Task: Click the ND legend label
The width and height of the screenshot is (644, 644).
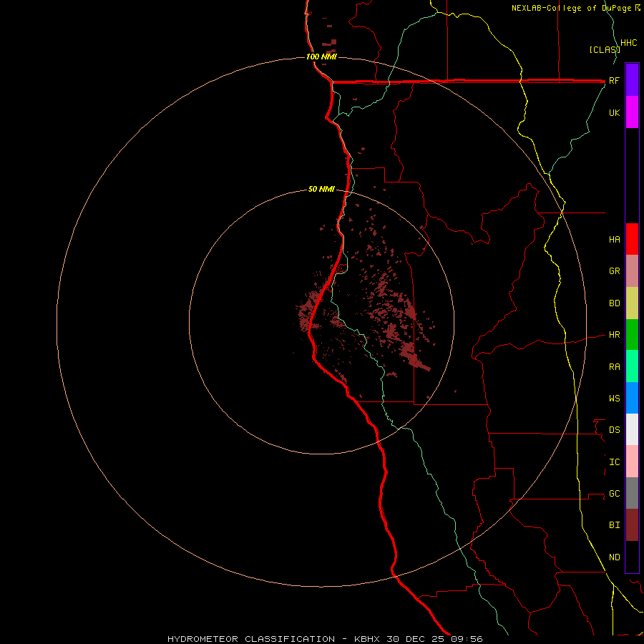Action: click(x=615, y=557)
